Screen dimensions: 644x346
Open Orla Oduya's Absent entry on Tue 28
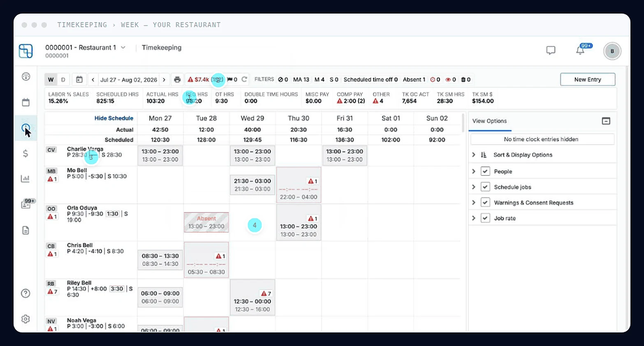tap(206, 222)
